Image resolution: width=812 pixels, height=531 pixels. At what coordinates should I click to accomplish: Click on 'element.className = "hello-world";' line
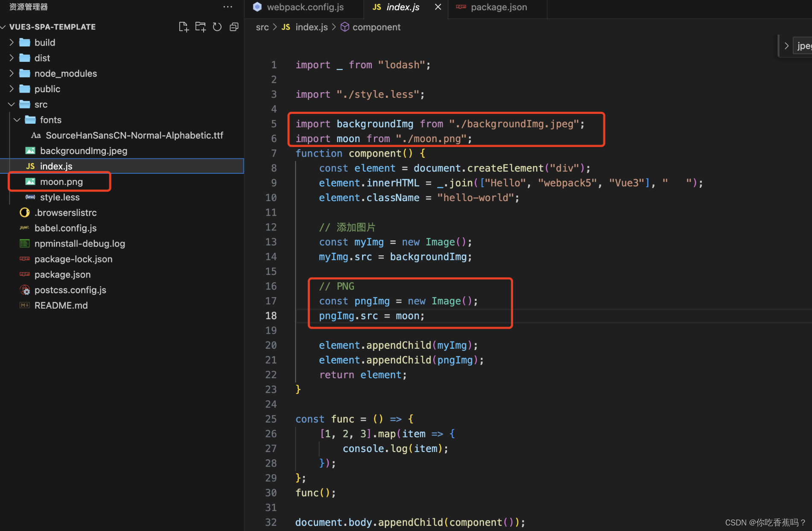coord(419,198)
